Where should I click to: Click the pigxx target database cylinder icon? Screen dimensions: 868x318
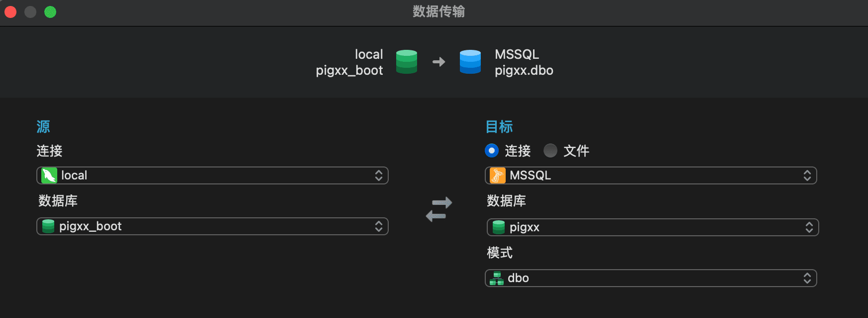point(499,227)
